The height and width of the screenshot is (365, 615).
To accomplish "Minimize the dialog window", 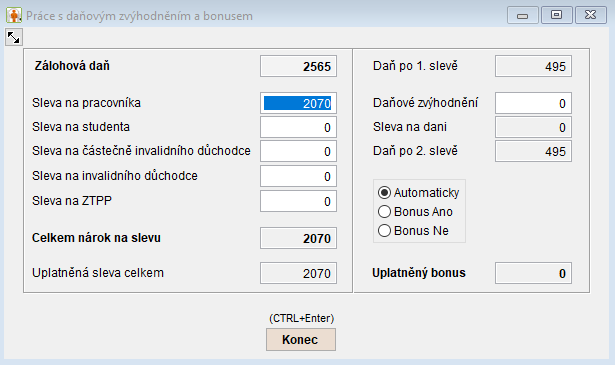I will point(522,15).
